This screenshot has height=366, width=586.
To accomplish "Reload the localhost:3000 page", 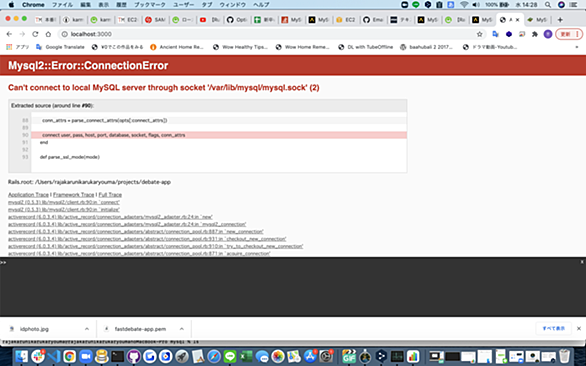I will [35, 34].
